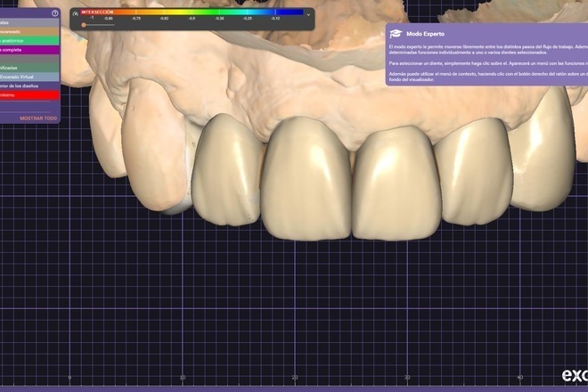Click the intersection threshold slider handle
588x392 pixels.
click(x=84, y=25)
